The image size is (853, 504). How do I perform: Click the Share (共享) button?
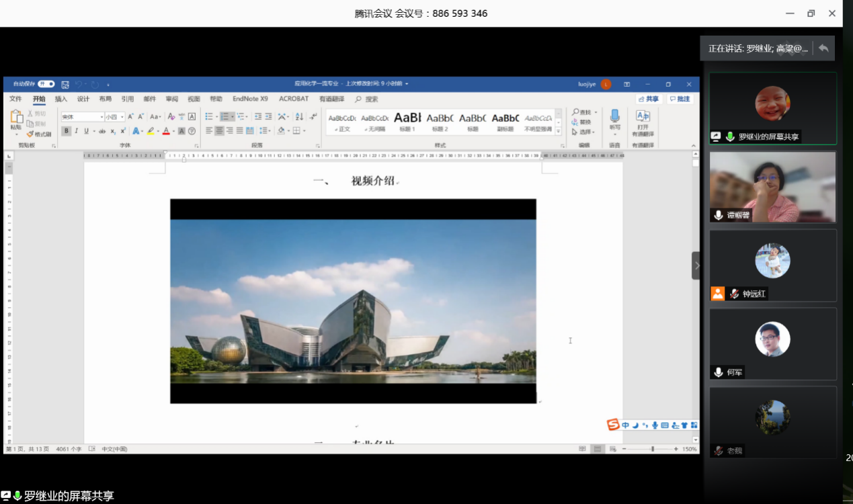(x=649, y=99)
